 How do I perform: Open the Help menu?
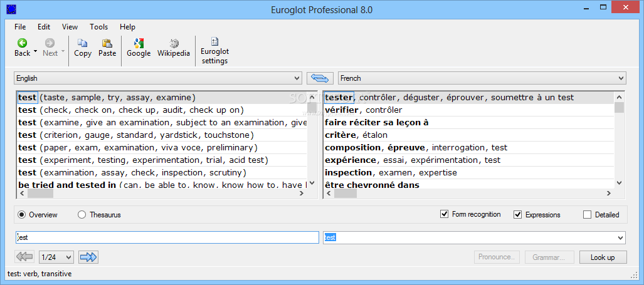(127, 27)
